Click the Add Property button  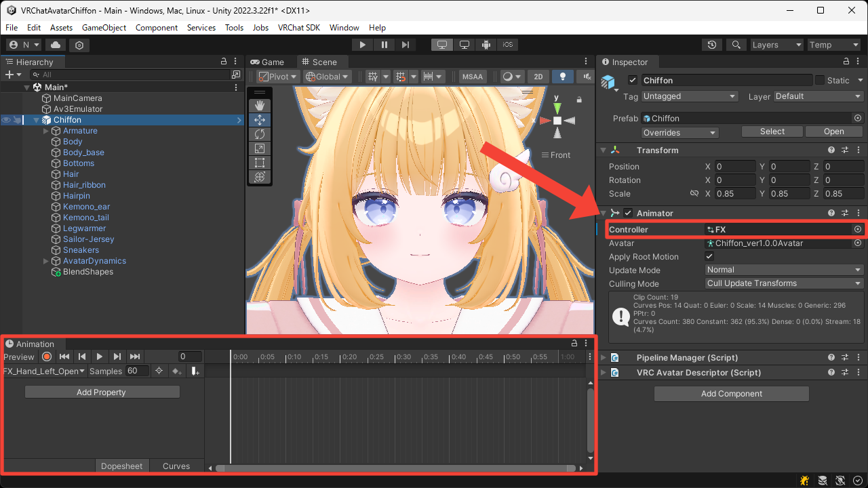[x=102, y=392]
